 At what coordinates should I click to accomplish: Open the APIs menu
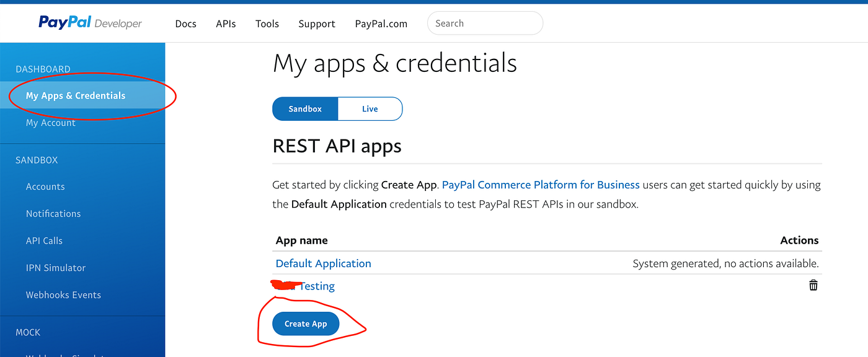pyautogui.click(x=226, y=24)
